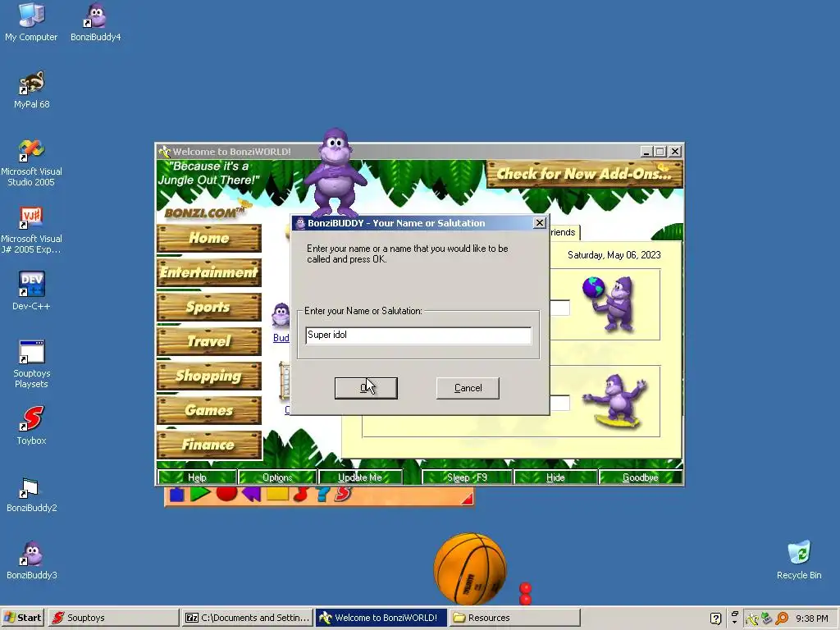This screenshot has width=840, height=630.
Task: Click Goodbye in BonziWORLD bottom bar
Action: (640, 477)
